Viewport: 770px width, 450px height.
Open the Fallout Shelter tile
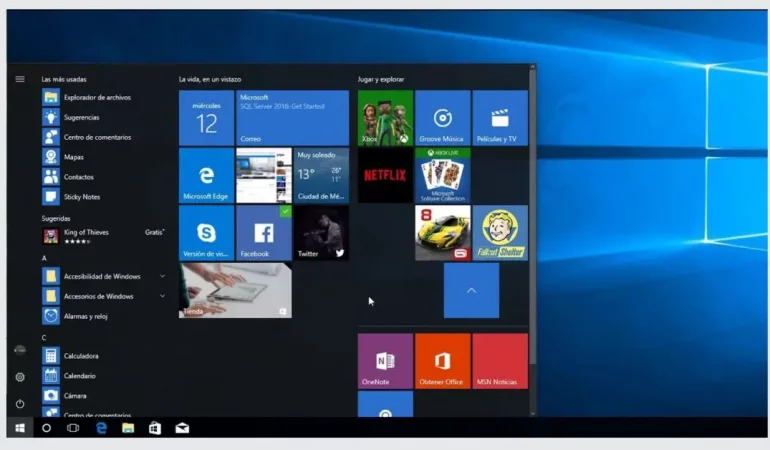[x=500, y=233]
